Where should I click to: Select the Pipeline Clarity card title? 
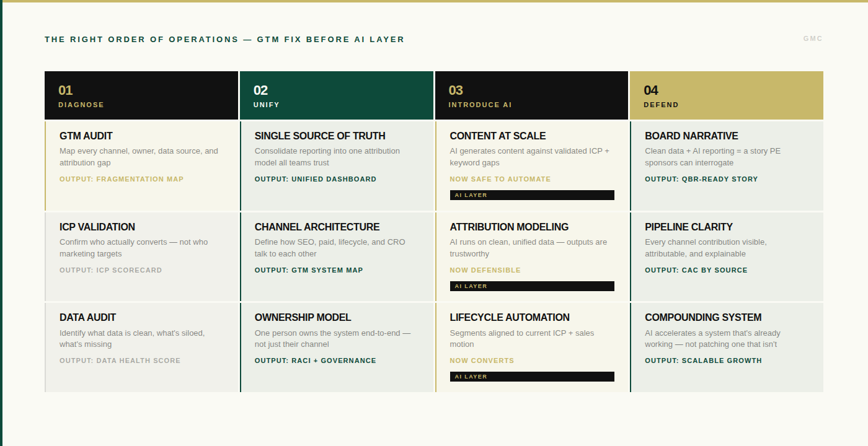(x=689, y=227)
